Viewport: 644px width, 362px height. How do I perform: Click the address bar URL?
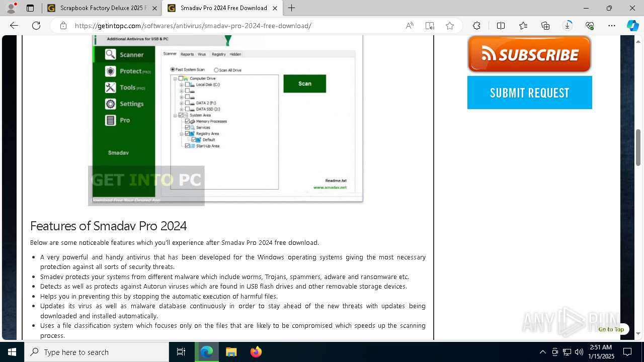click(x=193, y=26)
